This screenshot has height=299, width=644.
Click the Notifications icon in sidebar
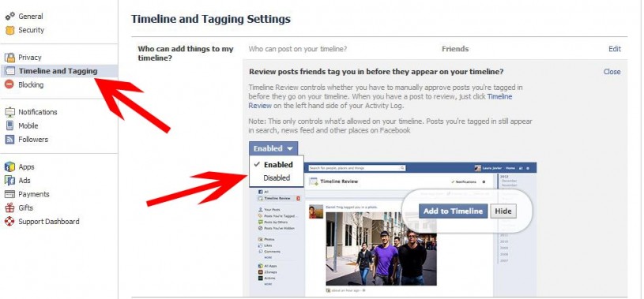click(x=9, y=112)
